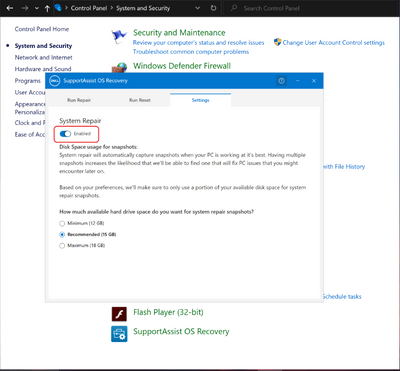The width and height of the screenshot is (400, 371).
Task: Open Programs category in sidebar
Action: (27, 81)
